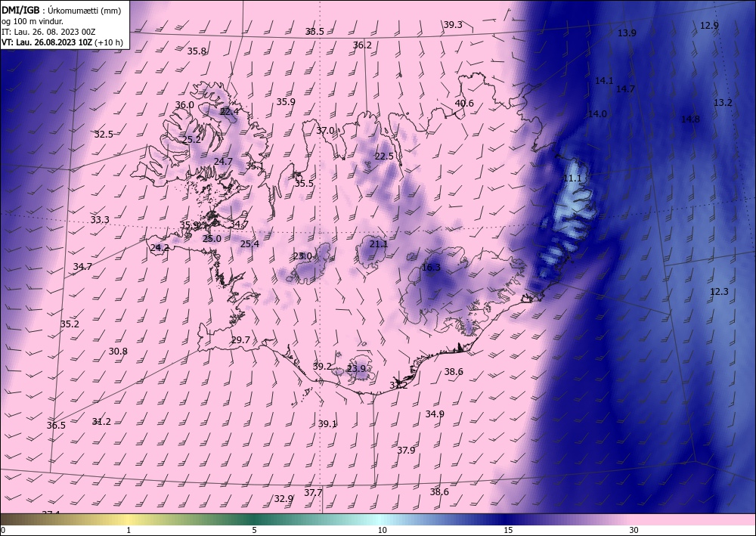This screenshot has width=756, height=536.
Task: Click the map value 22.4
Action: pos(229,112)
